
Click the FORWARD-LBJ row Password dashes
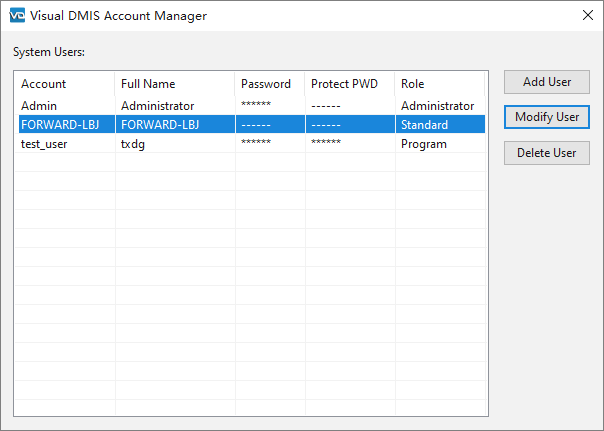[x=256, y=125]
